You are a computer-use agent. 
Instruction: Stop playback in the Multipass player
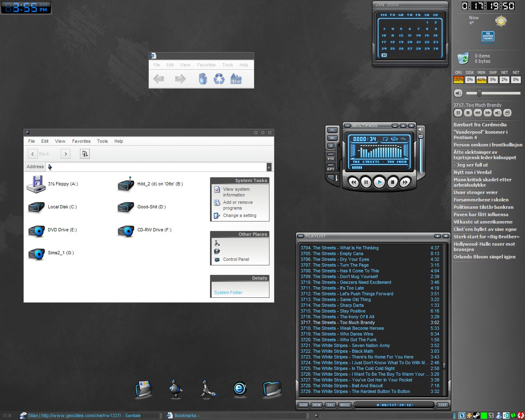(392, 182)
